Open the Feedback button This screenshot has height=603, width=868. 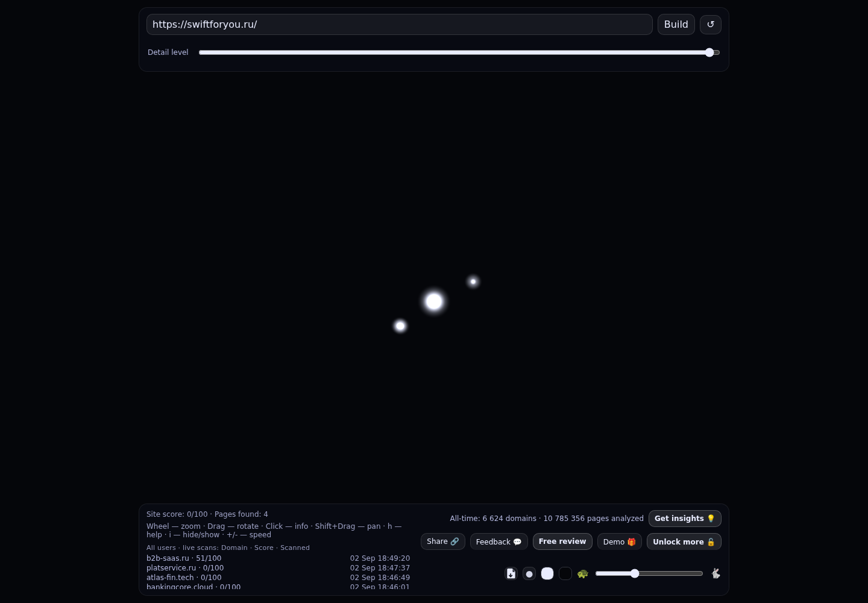[499, 541]
